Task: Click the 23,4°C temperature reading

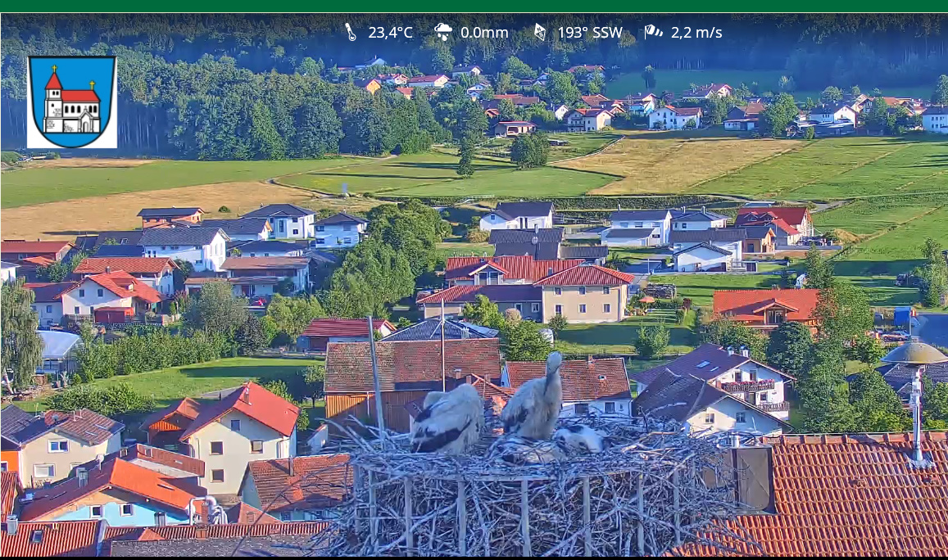Action: 391,33
